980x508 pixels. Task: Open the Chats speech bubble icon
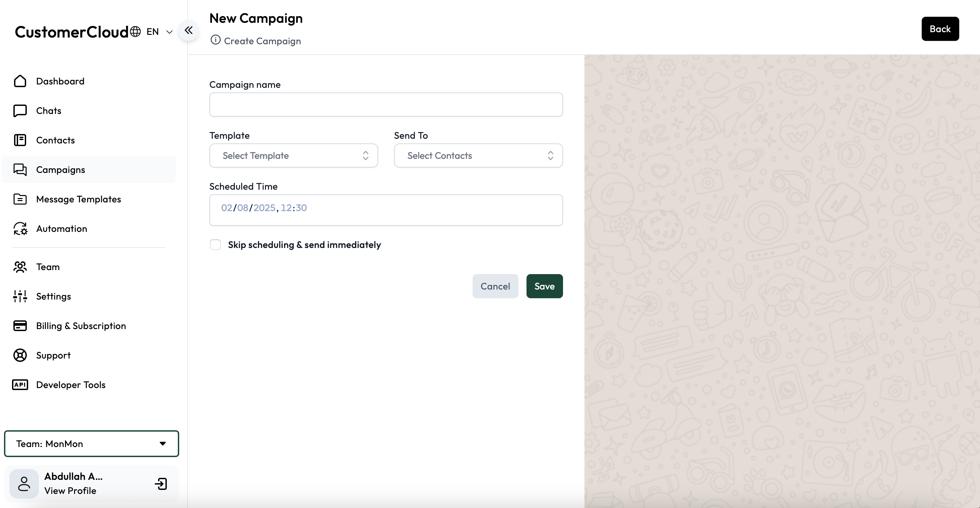click(x=20, y=111)
